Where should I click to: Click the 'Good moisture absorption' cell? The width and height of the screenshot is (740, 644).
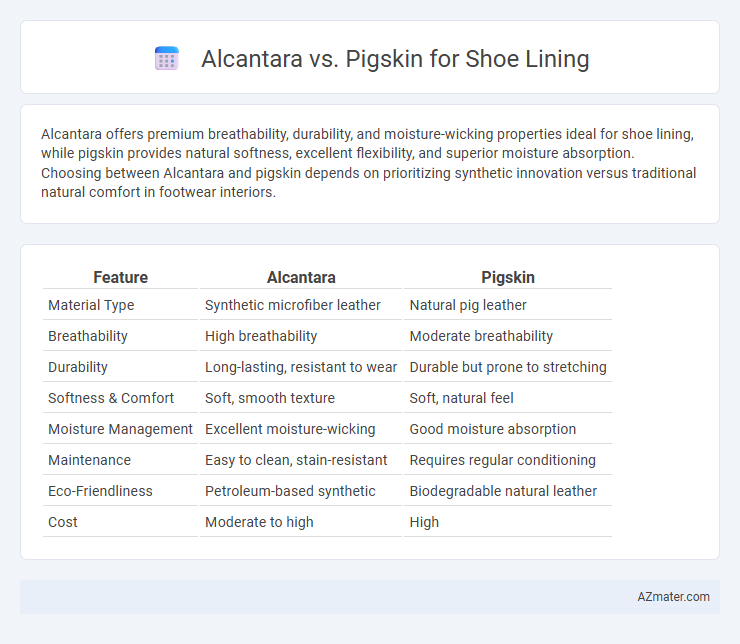point(493,429)
